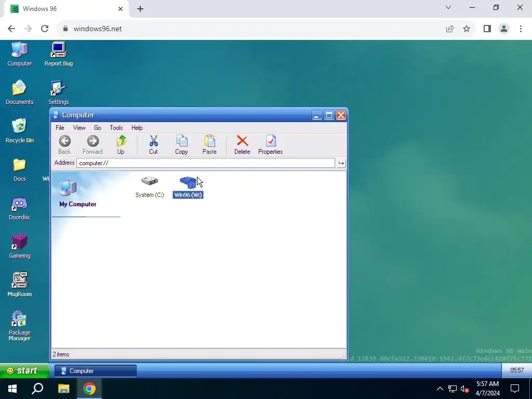Maximize the Computer explorer window
Image resolution: width=532 pixels, height=399 pixels.
329,115
